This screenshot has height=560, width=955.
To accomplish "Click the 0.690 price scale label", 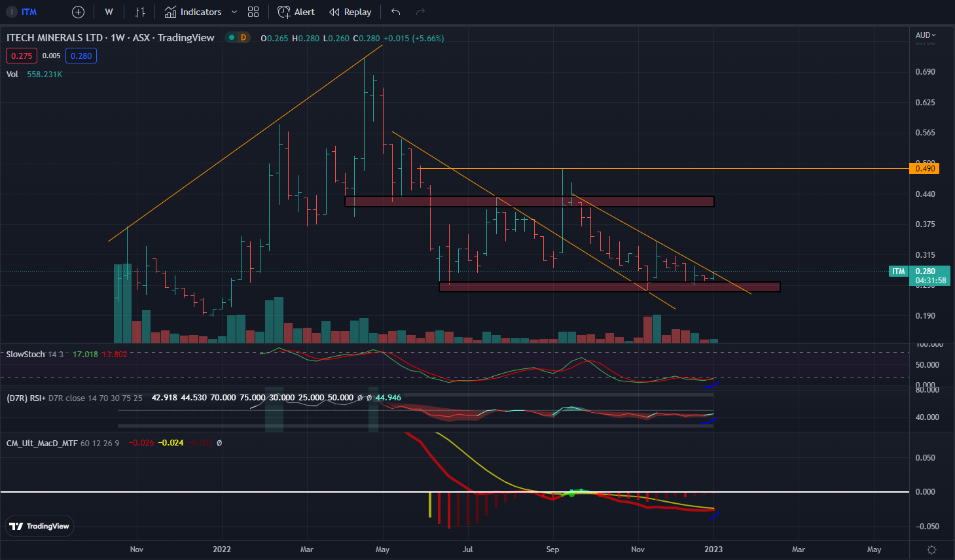I will click(925, 72).
